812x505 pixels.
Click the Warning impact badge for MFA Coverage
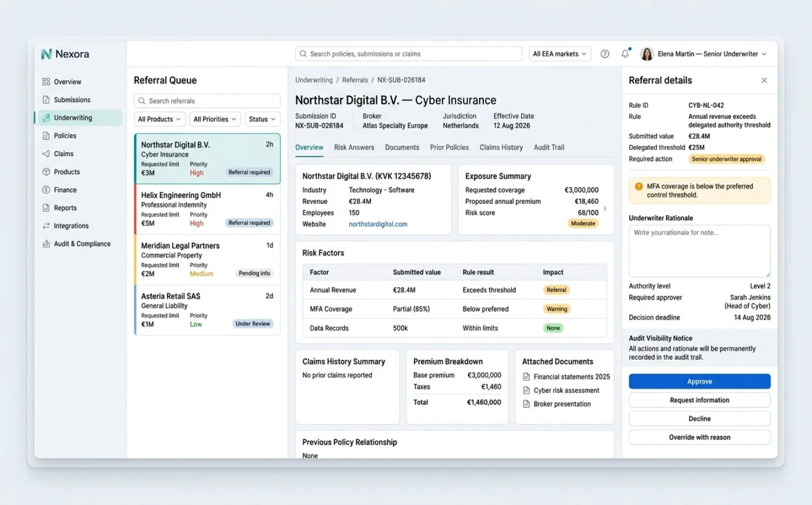pyautogui.click(x=557, y=309)
